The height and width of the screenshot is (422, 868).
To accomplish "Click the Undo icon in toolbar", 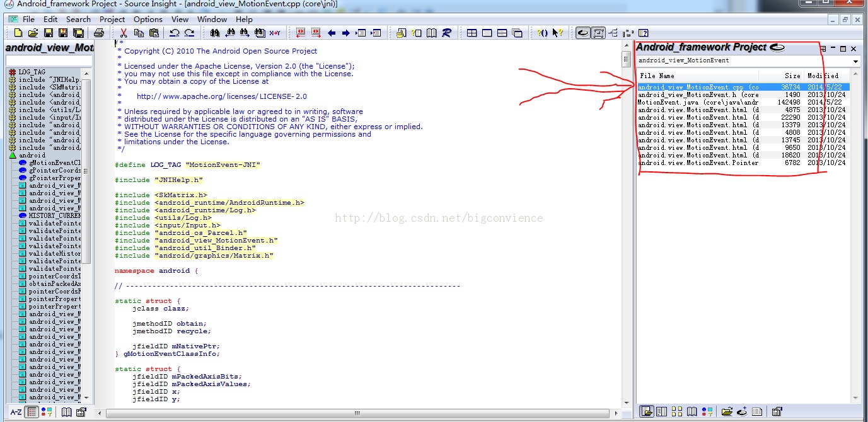I will 175,33.
